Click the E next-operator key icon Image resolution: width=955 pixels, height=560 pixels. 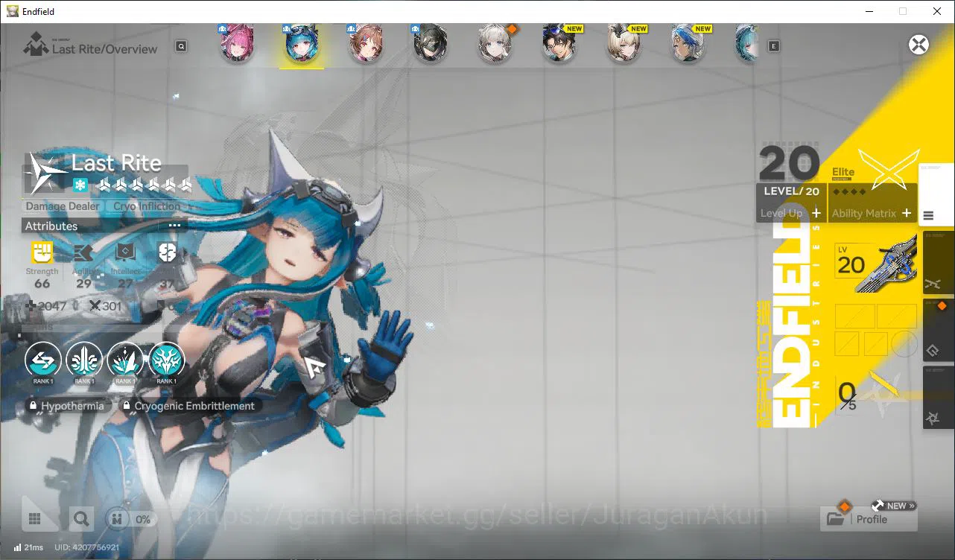[x=774, y=46]
